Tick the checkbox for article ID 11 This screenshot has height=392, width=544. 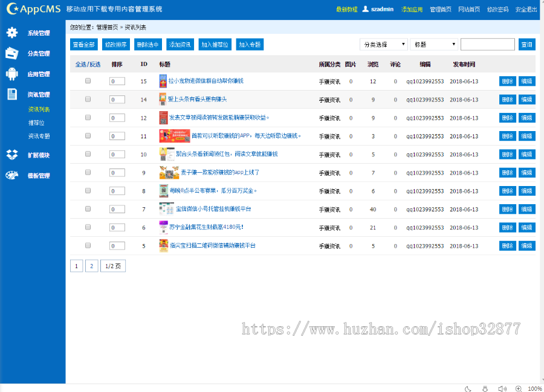(88, 136)
